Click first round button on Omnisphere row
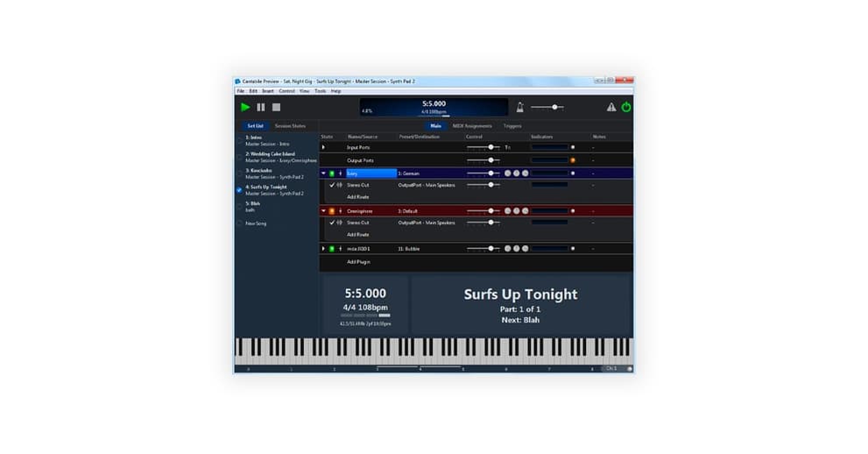 point(508,211)
